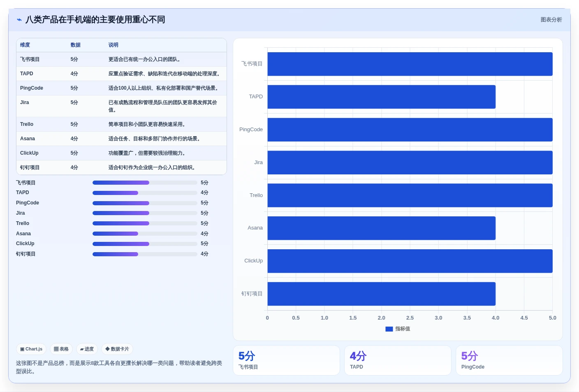Click the lightning icon beside the title
Image resolution: width=579 pixels, height=392 pixels.
pos(19,20)
